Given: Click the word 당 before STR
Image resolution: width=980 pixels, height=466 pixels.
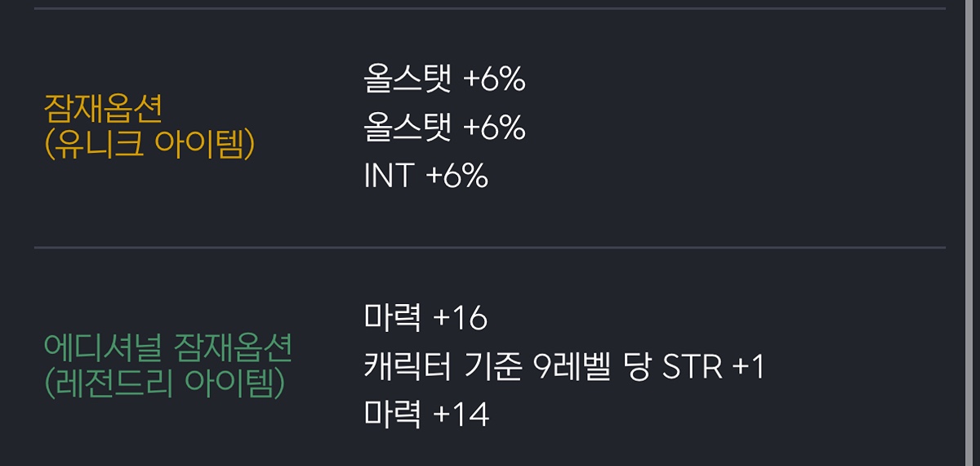Looking at the screenshot, I should [x=636, y=367].
